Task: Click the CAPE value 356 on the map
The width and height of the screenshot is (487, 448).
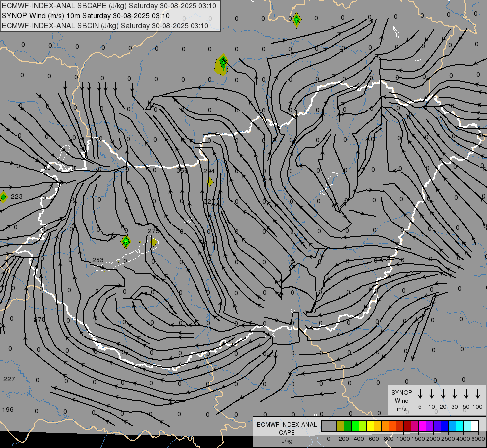Action: coord(182,170)
